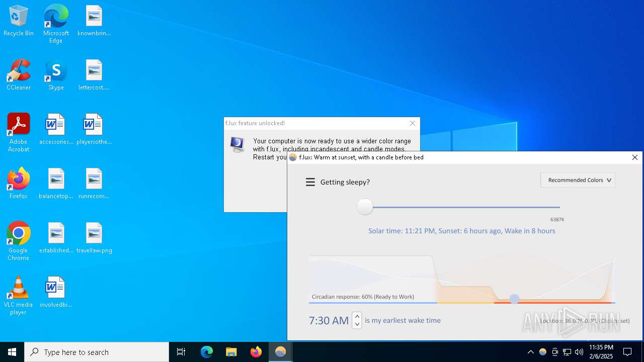Open File Explorer from the taskbar

(x=231, y=352)
